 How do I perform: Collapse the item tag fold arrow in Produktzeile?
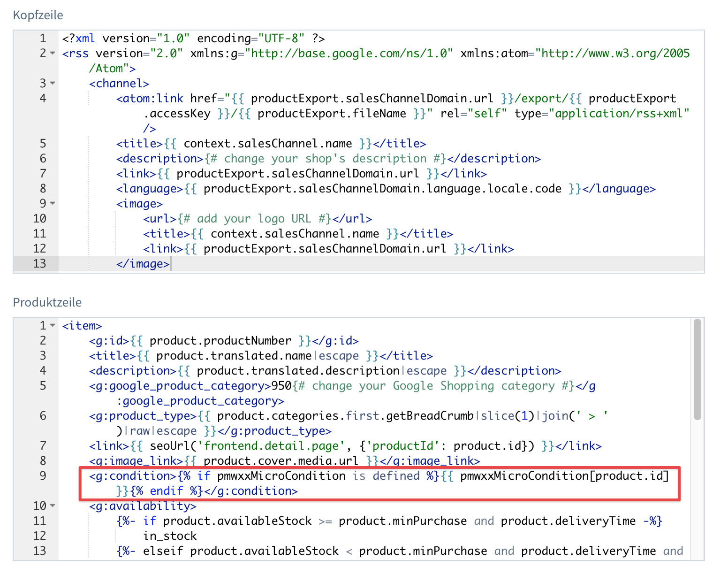coord(53,326)
